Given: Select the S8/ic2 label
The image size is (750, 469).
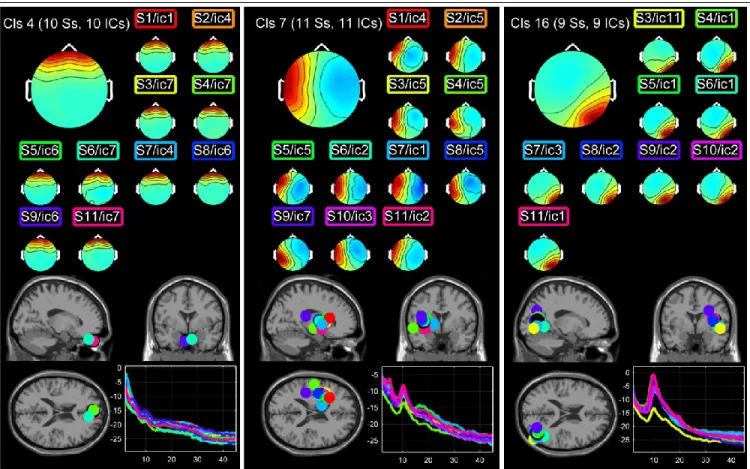Looking at the screenshot, I should click(x=601, y=151).
